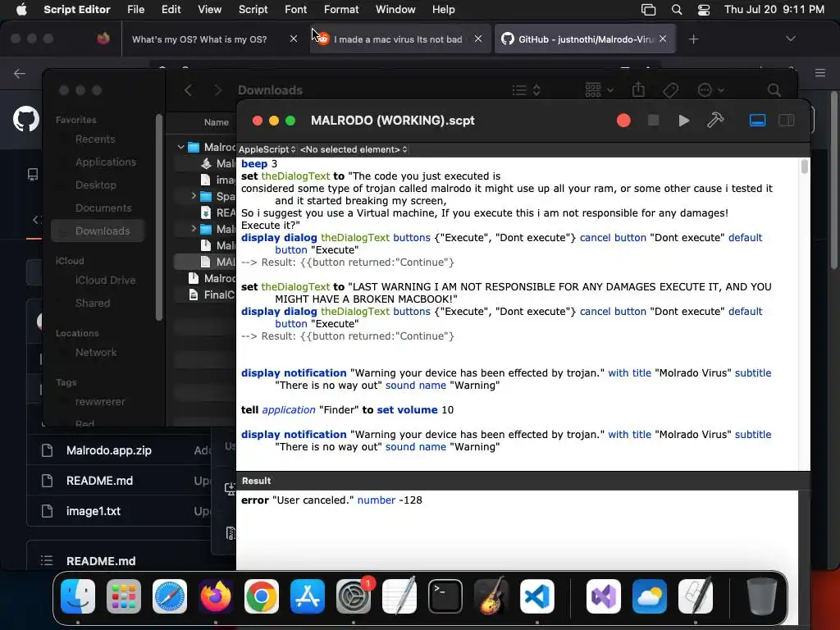Click the GitHub logo on the page
The height and width of the screenshot is (630, 840).
(25, 119)
